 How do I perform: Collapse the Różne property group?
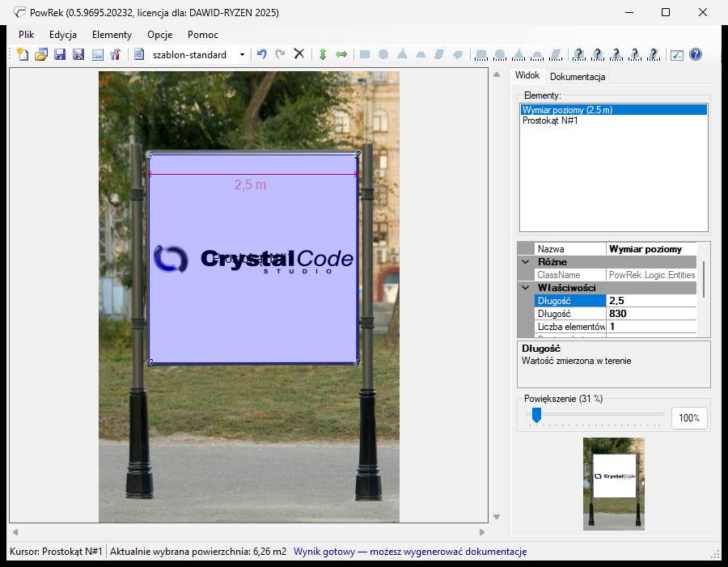click(526, 262)
